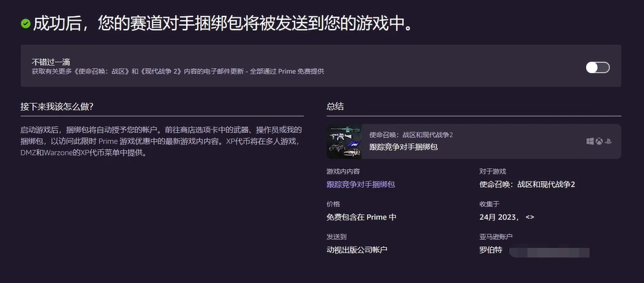Image resolution: width=644 pixels, height=283 pixels.
Task: Click the 对于游戏 label
Action: (492, 171)
